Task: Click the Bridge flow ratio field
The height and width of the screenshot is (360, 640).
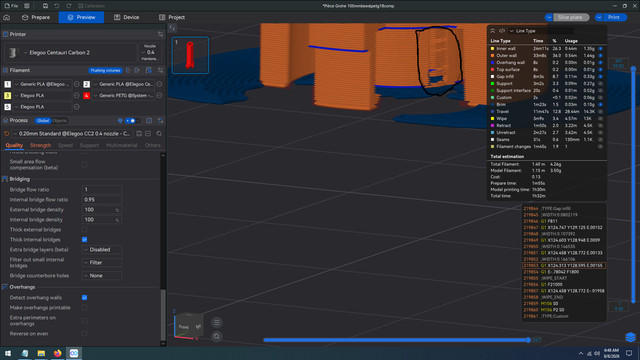Action: pos(102,190)
